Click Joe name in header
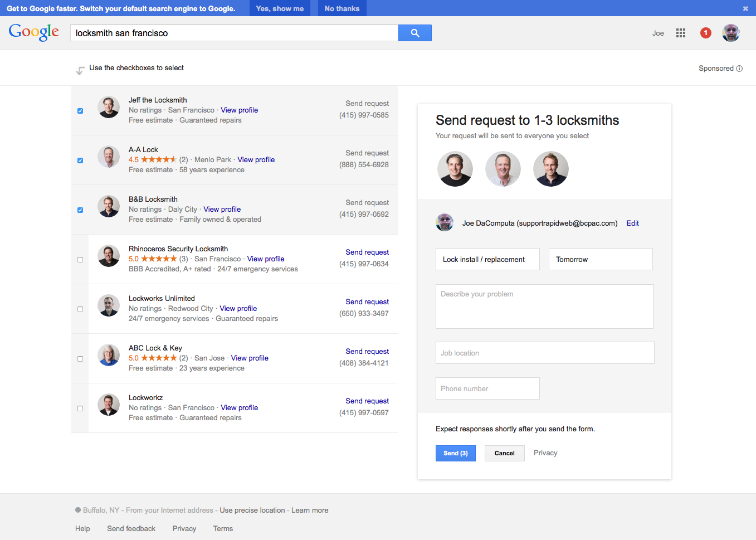The image size is (756, 540). [658, 33]
